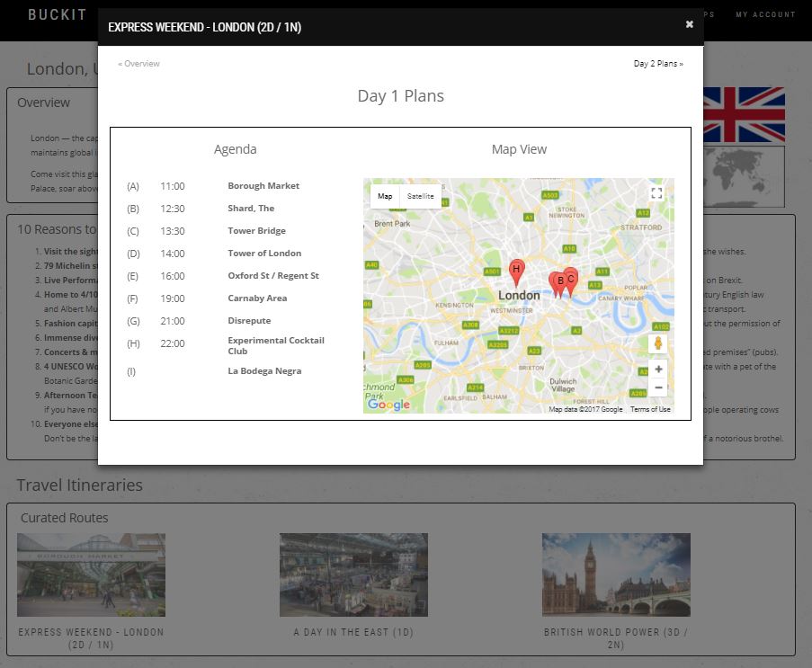Open A Day in the East thumbnail
Image resolution: width=812 pixels, height=668 pixels.
coord(353,574)
